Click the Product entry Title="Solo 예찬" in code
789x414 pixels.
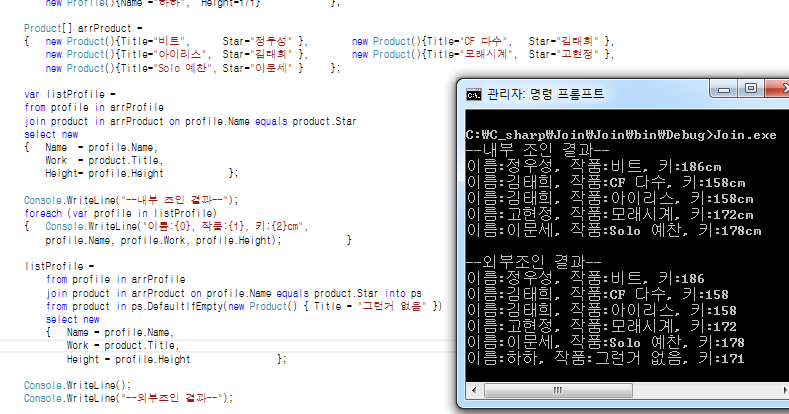pyautogui.click(x=174, y=68)
